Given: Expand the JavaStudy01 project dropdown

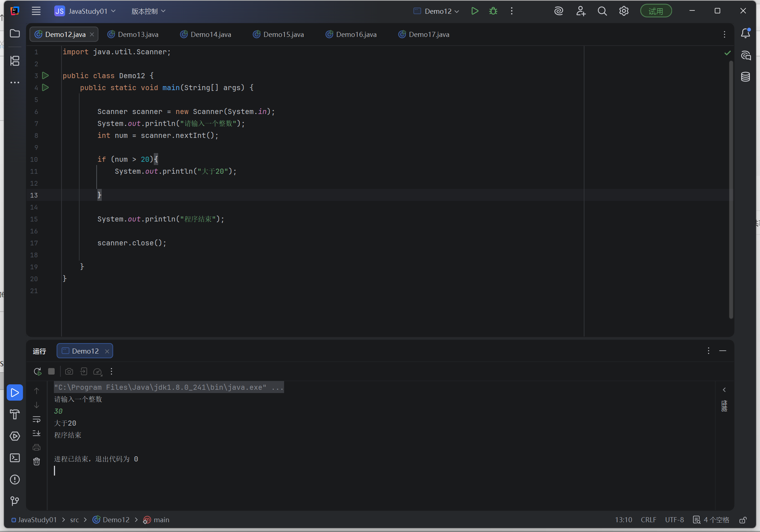Looking at the screenshot, I should [85, 11].
